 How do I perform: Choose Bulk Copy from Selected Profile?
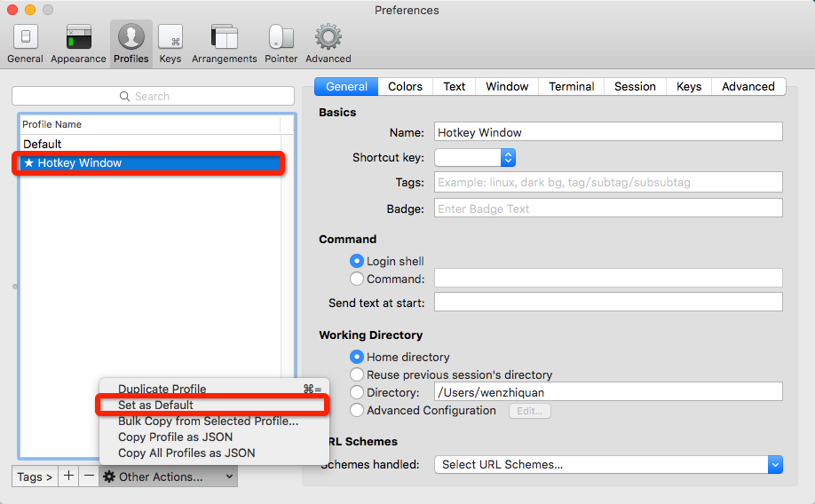[214, 421]
